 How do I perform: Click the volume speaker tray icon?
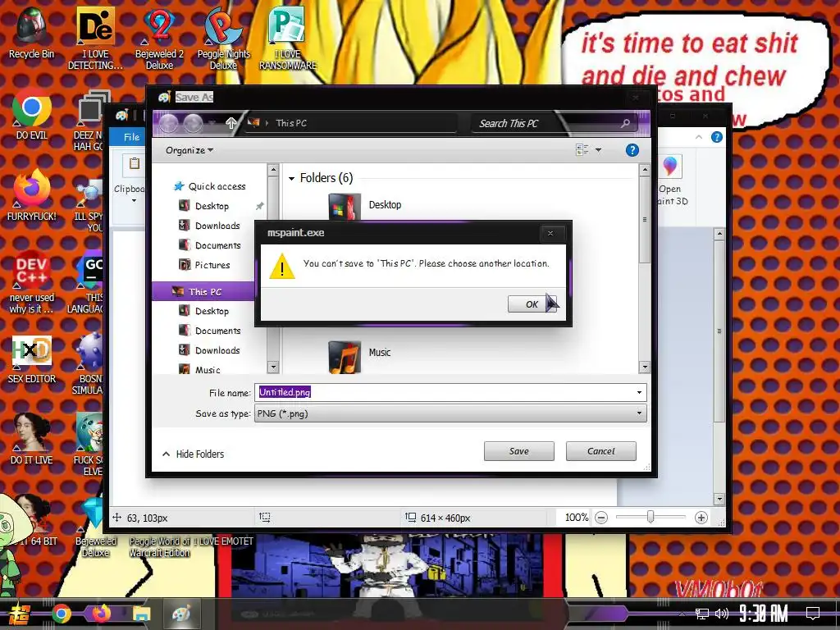coord(722,614)
